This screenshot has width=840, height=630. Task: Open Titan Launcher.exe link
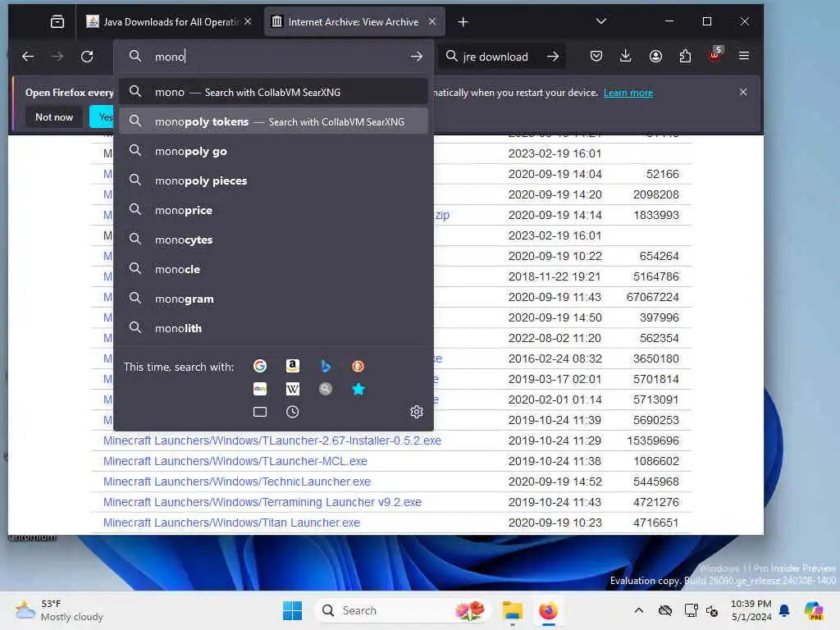pyautogui.click(x=231, y=523)
